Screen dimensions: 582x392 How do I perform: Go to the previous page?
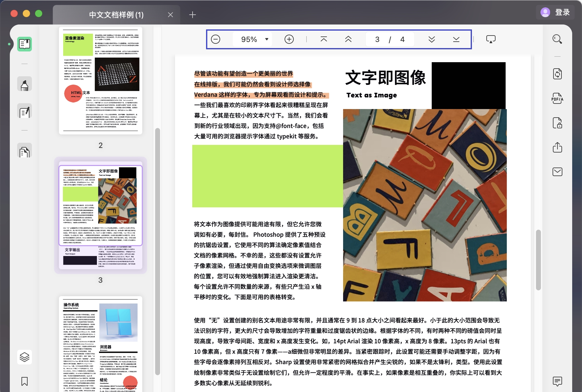click(348, 39)
